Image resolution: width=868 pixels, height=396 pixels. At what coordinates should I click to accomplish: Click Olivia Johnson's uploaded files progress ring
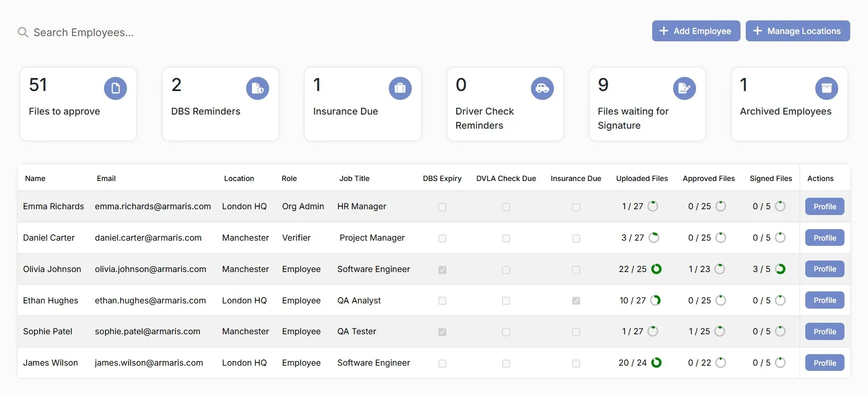(656, 269)
